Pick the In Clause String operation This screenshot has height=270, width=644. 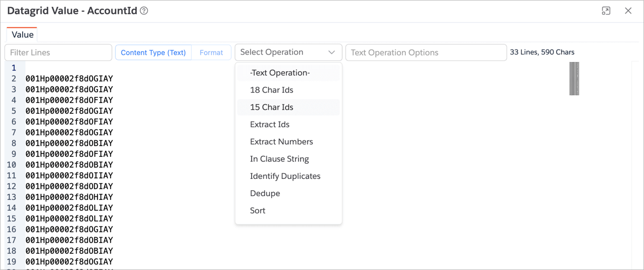pos(279,159)
